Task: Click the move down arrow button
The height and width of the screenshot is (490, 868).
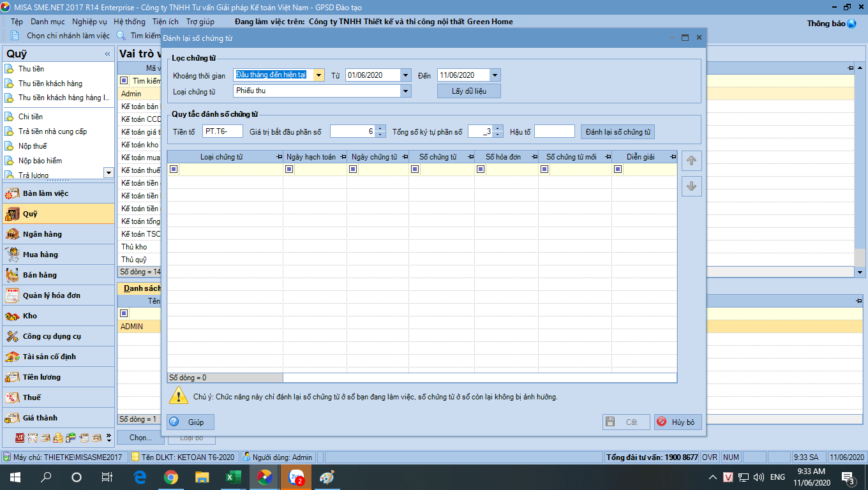Action: (691, 186)
